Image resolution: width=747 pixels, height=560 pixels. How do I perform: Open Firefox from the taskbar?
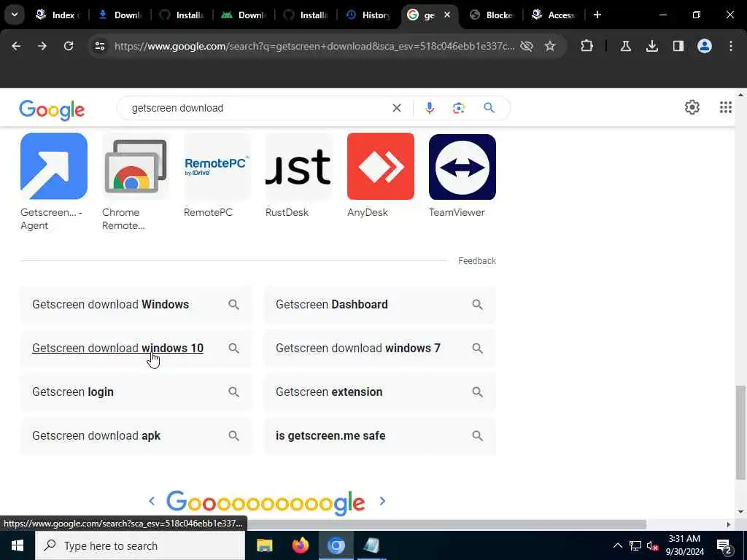coord(300,545)
